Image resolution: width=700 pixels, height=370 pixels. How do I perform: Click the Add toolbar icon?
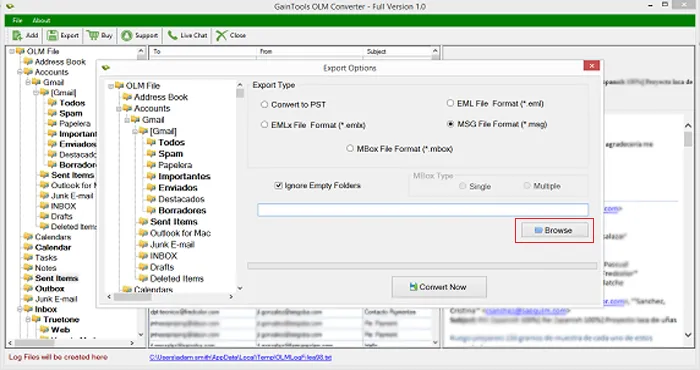coord(17,35)
